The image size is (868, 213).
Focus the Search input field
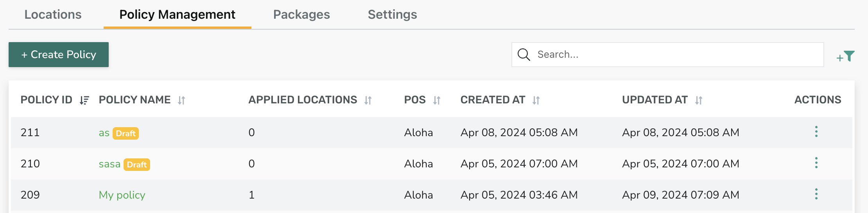(668, 55)
